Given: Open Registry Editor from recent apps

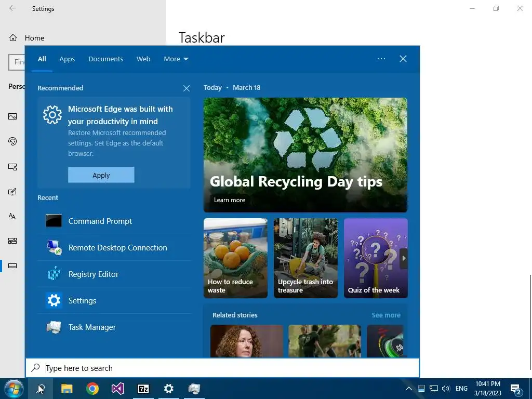Looking at the screenshot, I should (114, 274).
